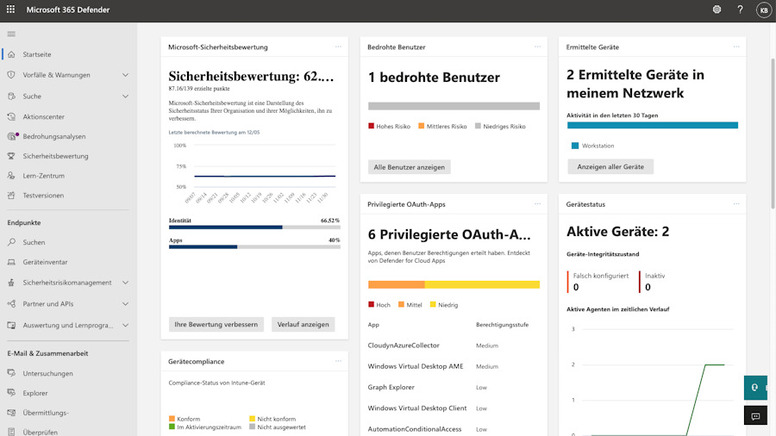The image size is (776, 436).
Task: Expand Partner und APIs chevron
Action: (x=125, y=304)
